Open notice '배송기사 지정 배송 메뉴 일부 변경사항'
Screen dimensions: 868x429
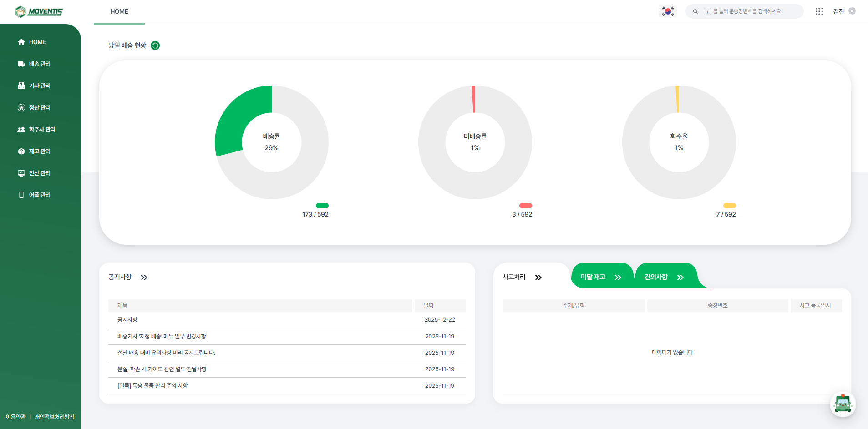tap(287, 336)
